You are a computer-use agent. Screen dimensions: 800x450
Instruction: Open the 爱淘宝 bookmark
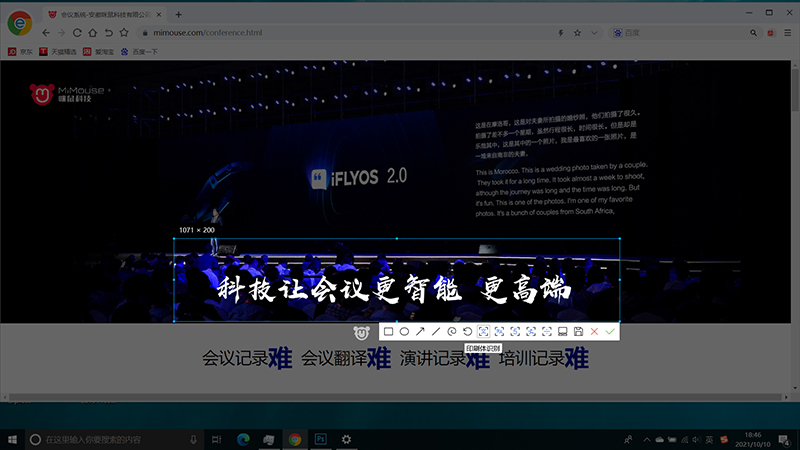click(x=98, y=52)
